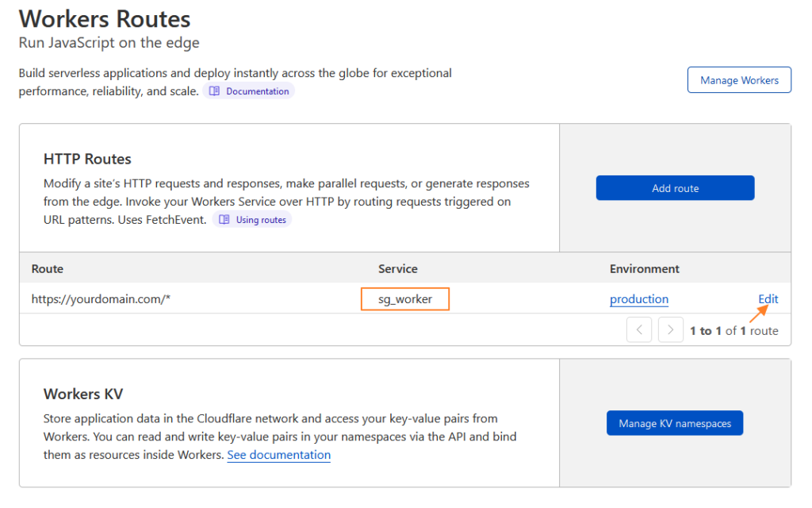Open the production environment link

(638, 299)
